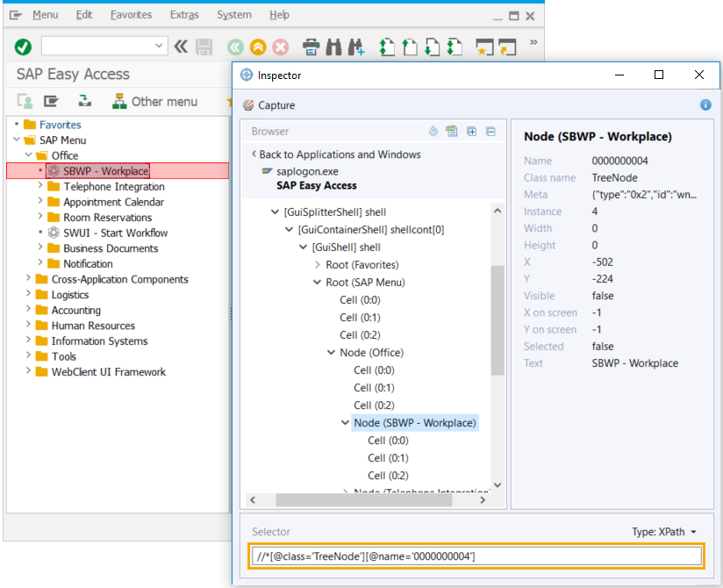This screenshot has width=723, height=588.
Task: Click the Inspector tree vertical scrollbar
Action: click(497, 320)
